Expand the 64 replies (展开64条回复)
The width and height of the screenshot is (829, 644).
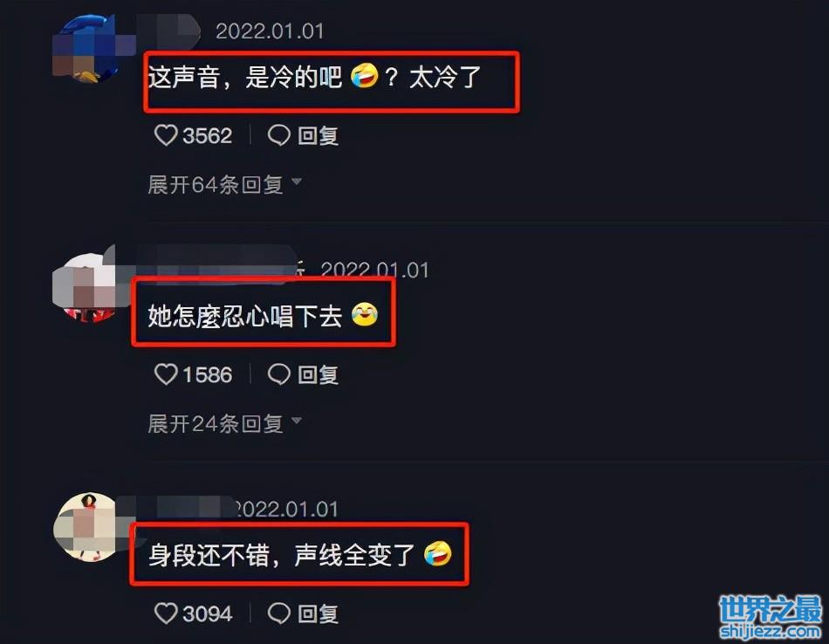tap(216, 184)
